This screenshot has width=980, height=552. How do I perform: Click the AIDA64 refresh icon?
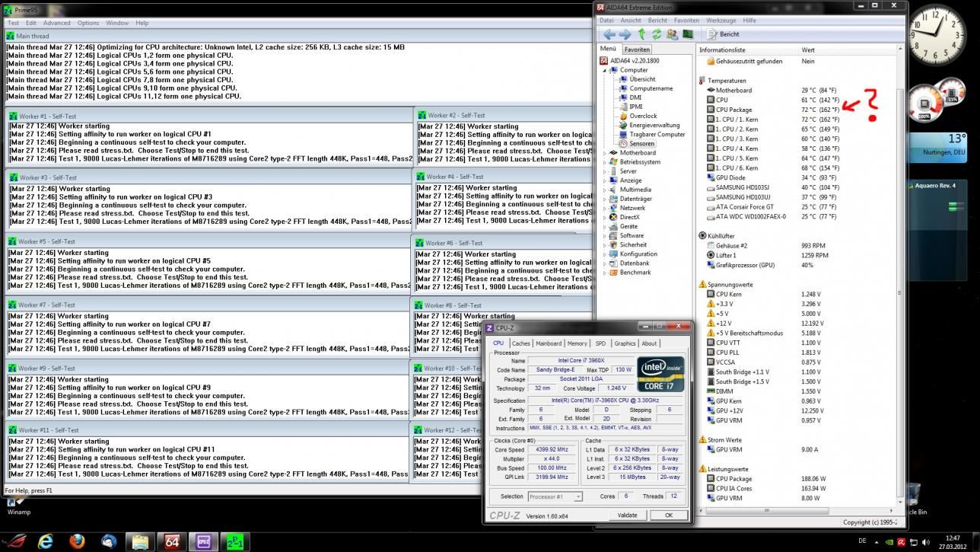point(657,34)
